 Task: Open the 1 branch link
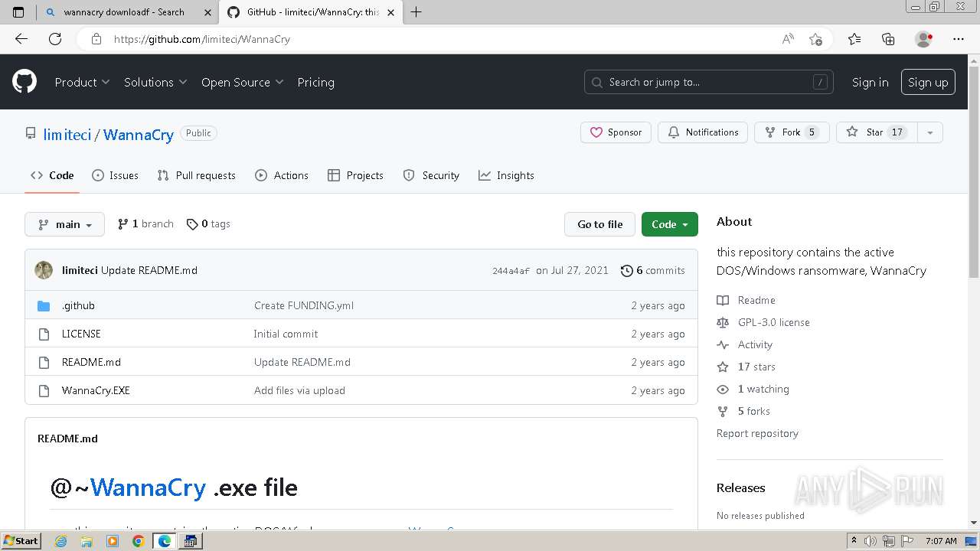(x=145, y=224)
